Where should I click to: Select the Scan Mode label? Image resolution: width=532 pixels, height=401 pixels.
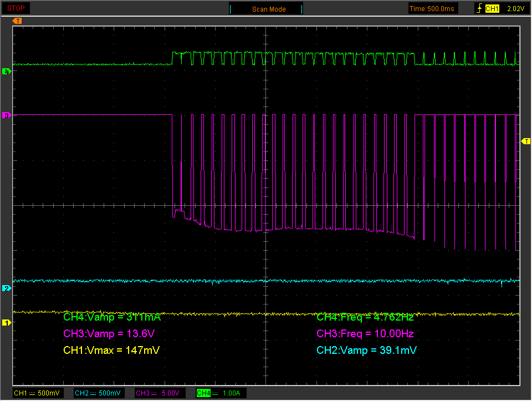(269, 9)
